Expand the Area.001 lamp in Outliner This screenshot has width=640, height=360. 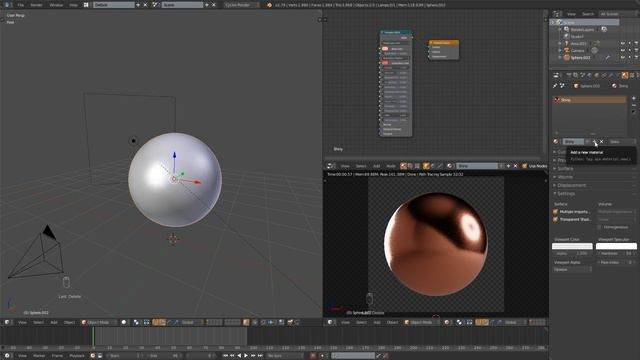point(560,43)
